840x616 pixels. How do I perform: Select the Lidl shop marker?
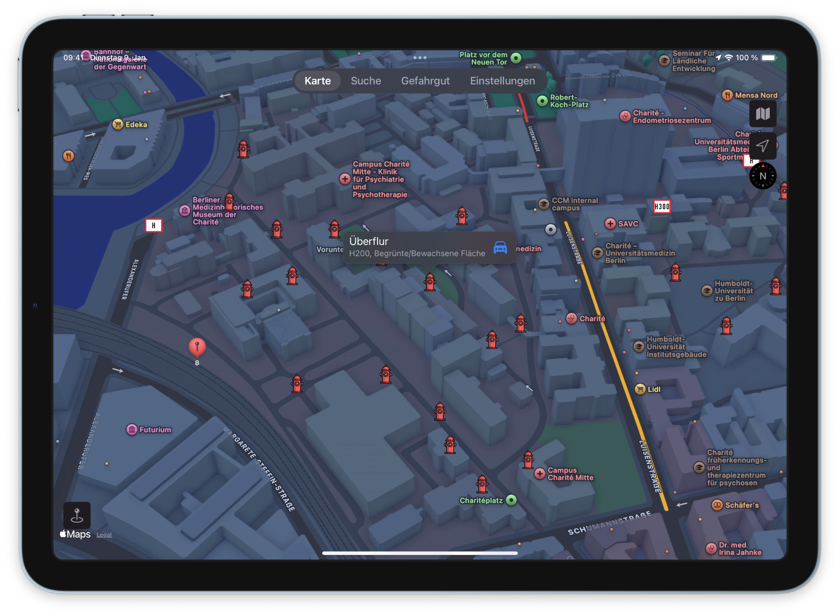pyautogui.click(x=640, y=389)
